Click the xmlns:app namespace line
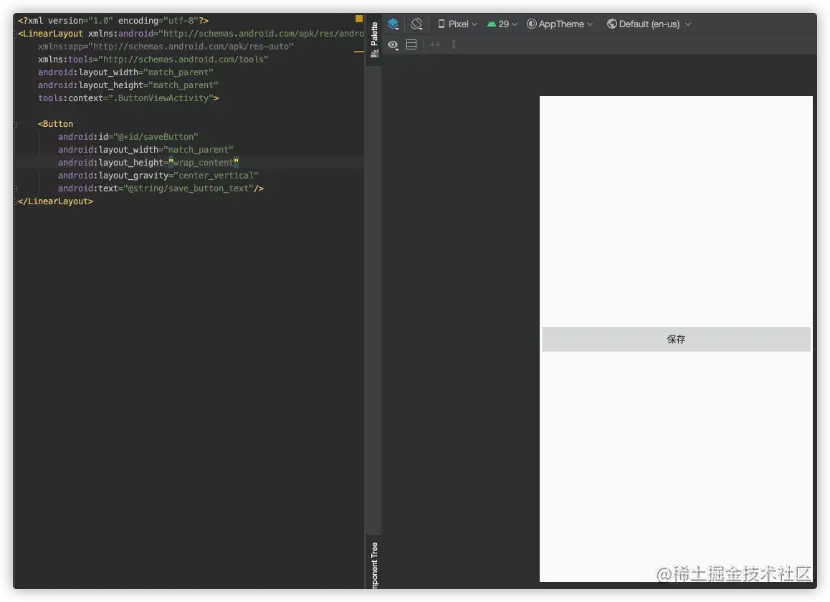This screenshot has width=830, height=602. [x=165, y=47]
